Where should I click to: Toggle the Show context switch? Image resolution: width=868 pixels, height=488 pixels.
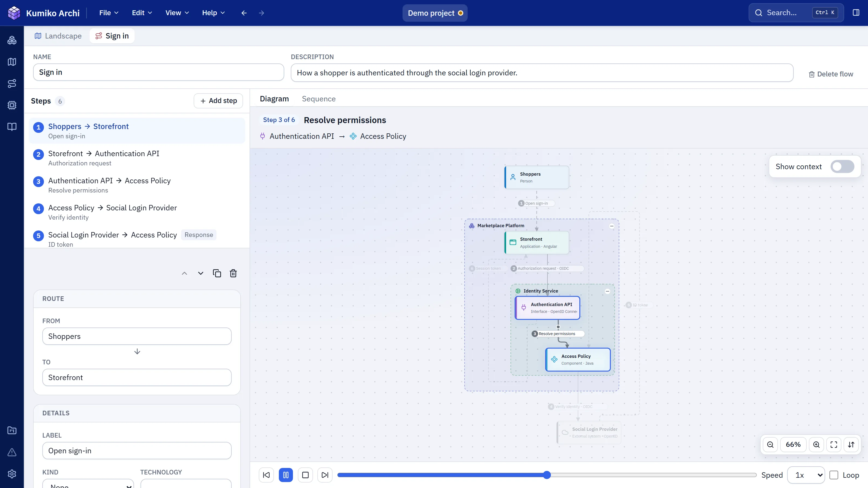[x=842, y=166]
